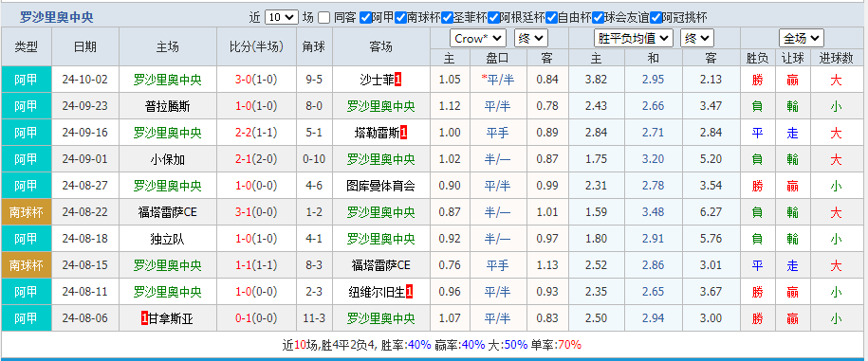The image size is (868, 361).
Task: Click draw odds value 3.48
Action: (x=654, y=212)
